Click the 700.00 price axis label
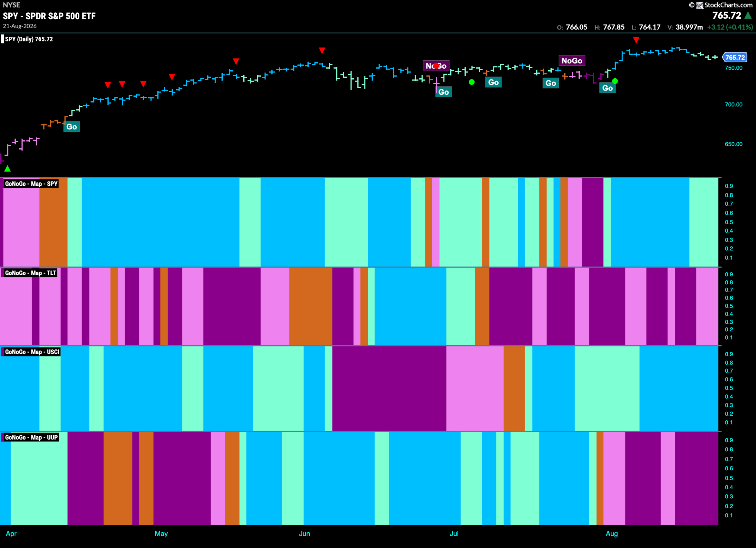756x548 pixels. [734, 104]
